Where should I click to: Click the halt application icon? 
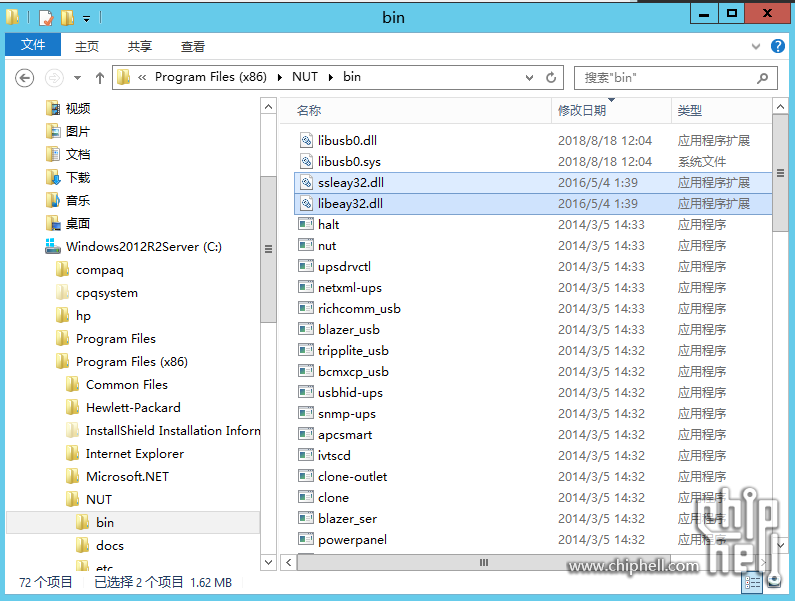306,224
